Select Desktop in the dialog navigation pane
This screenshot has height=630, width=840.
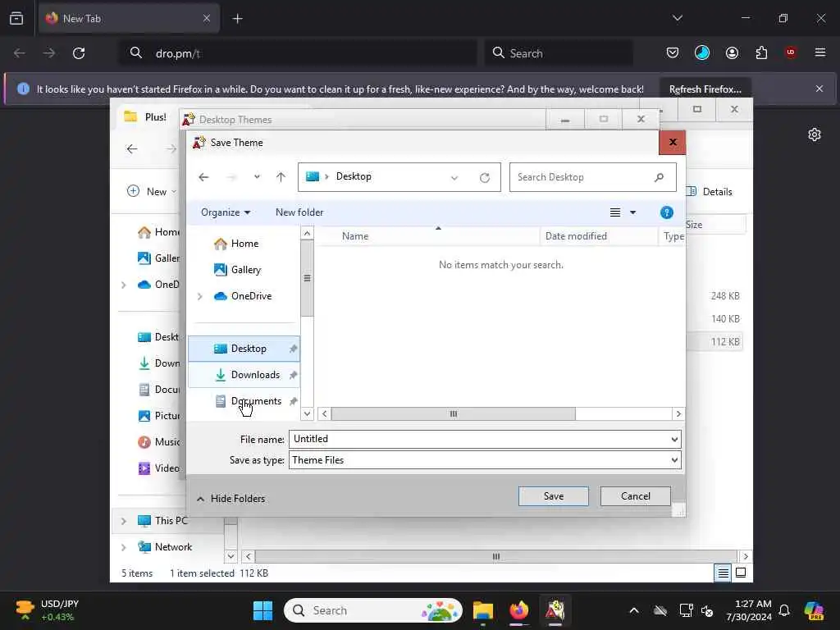point(244,349)
